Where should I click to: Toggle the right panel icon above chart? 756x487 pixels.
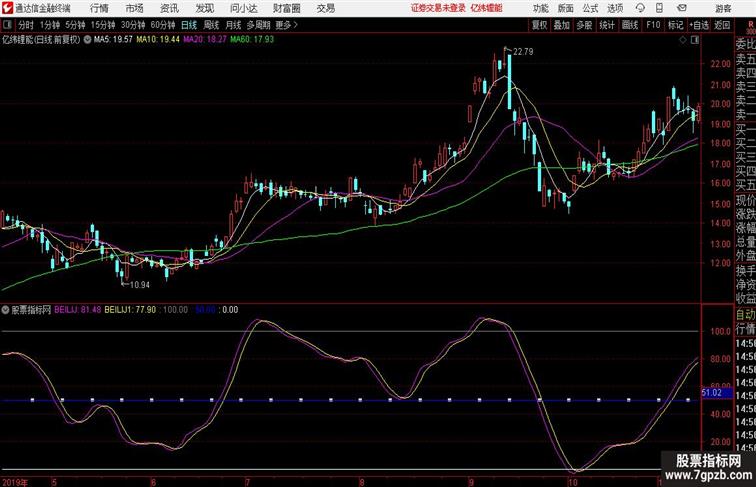click(x=695, y=40)
